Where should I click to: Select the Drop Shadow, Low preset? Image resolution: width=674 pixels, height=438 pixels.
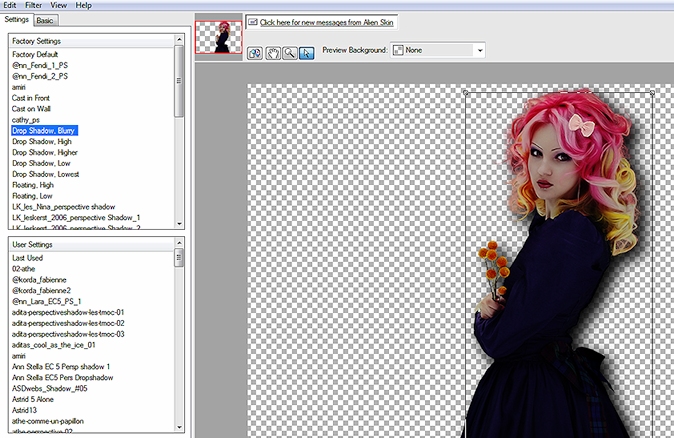(x=41, y=163)
